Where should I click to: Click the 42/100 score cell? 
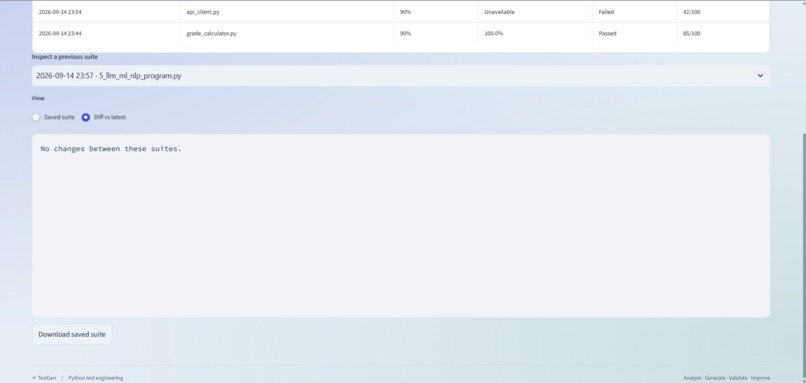pos(723,12)
